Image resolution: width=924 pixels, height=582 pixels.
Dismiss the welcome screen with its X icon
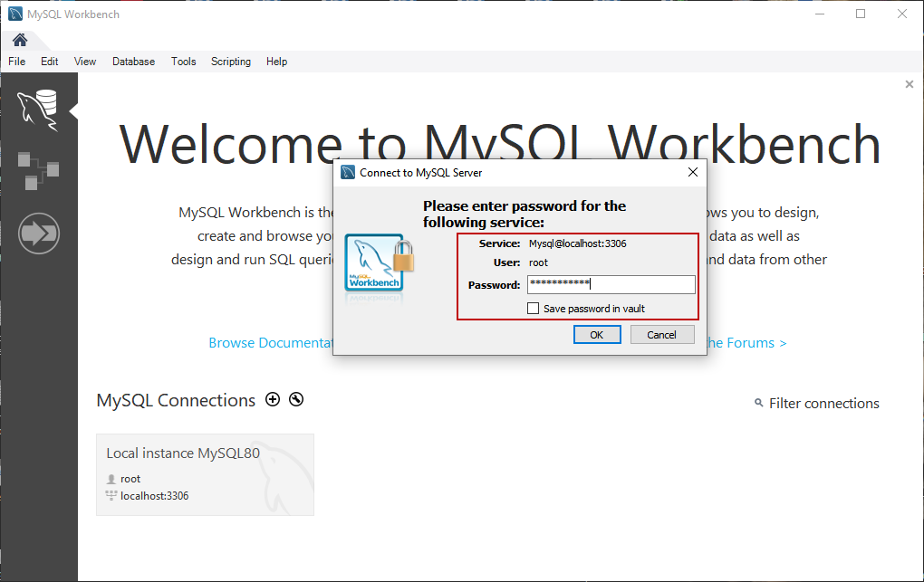coord(909,83)
